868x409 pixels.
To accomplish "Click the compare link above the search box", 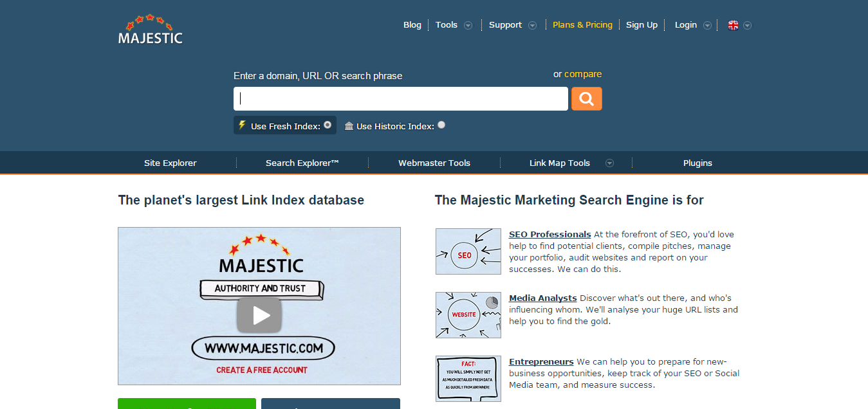I will [583, 74].
